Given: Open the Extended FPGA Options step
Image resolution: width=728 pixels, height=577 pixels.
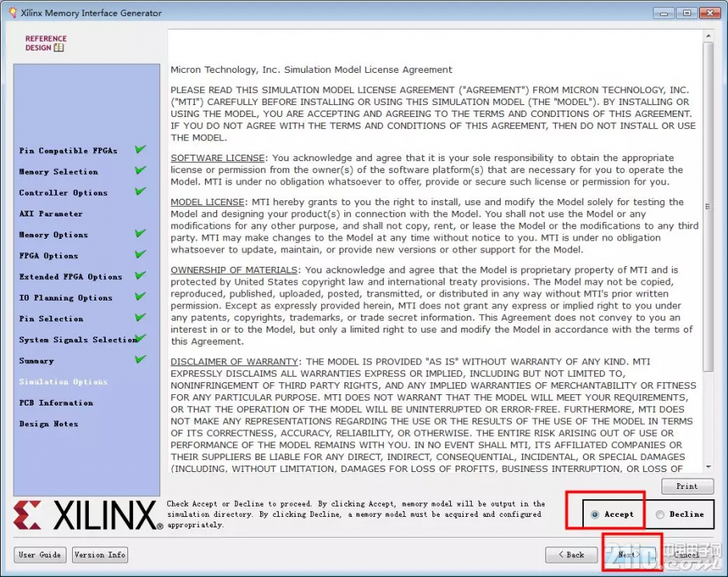Looking at the screenshot, I should (70, 276).
